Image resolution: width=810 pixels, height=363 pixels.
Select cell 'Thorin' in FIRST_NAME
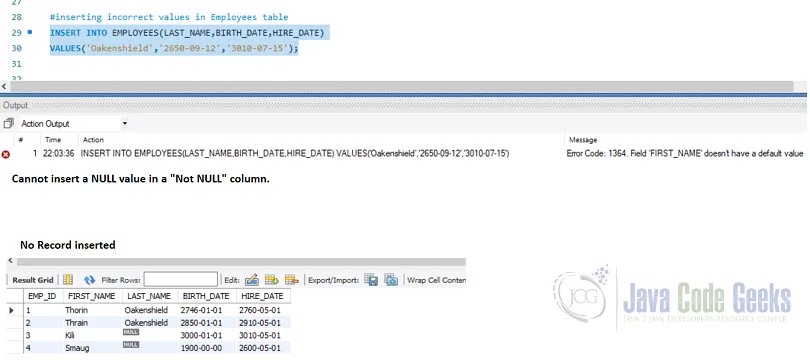click(92, 310)
